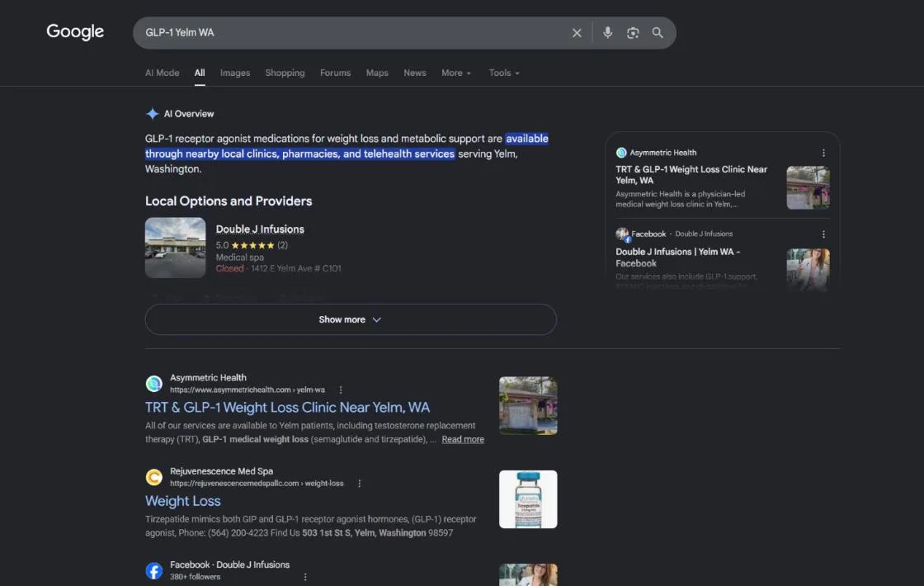Start voice search with microphone icon
Viewport: 924px width, 586px height.
click(x=607, y=33)
